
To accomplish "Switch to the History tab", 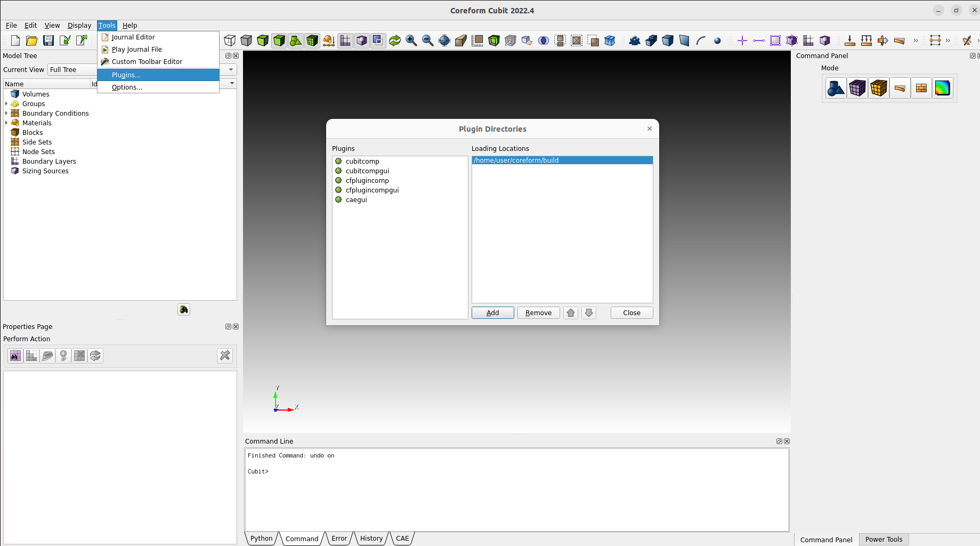I will 371,539.
